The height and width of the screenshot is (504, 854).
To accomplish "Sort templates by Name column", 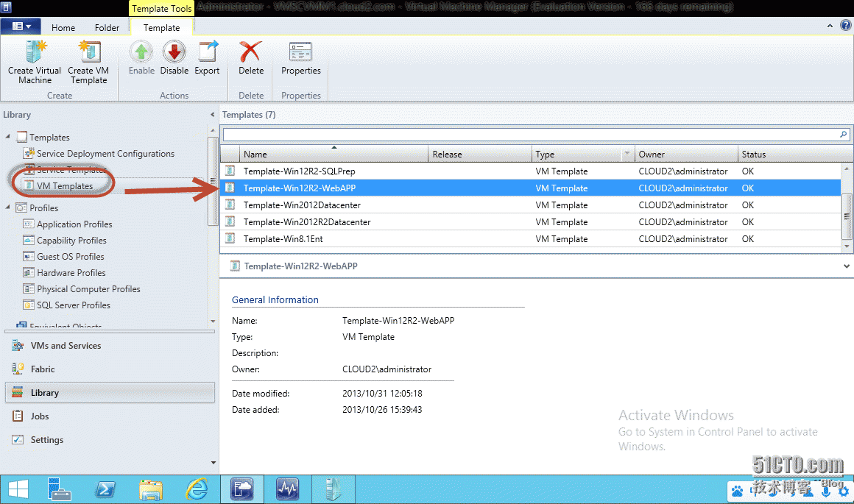I will pyautogui.click(x=334, y=155).
